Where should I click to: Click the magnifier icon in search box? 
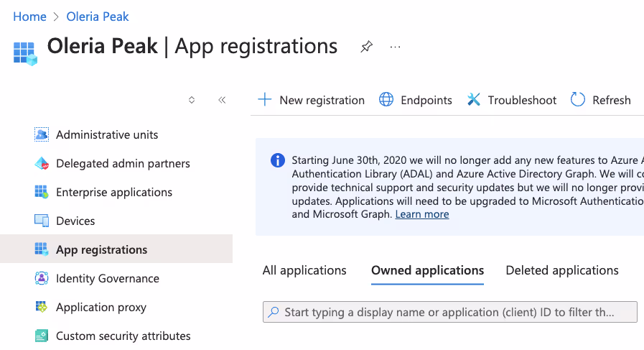point(274,312)
